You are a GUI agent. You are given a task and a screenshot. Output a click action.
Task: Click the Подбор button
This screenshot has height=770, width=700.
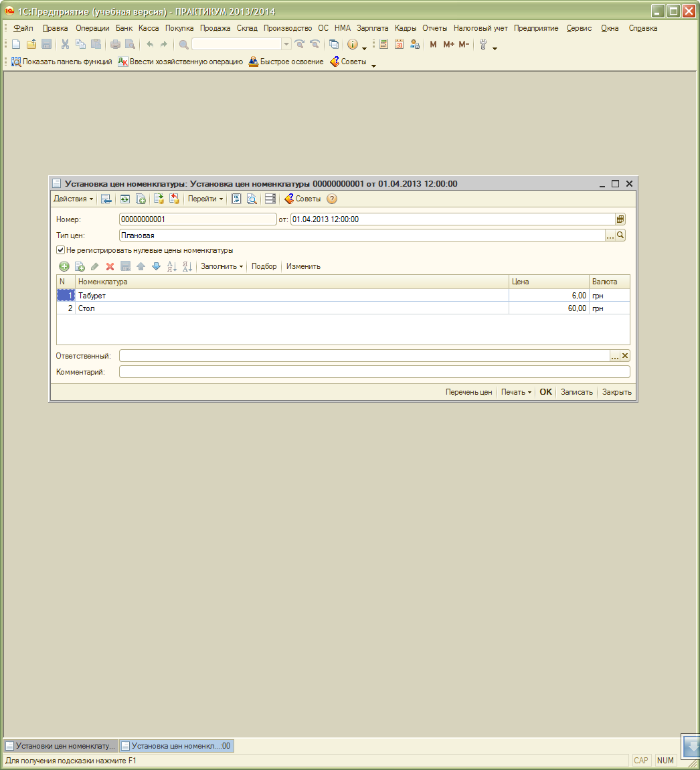click(264, 267)
